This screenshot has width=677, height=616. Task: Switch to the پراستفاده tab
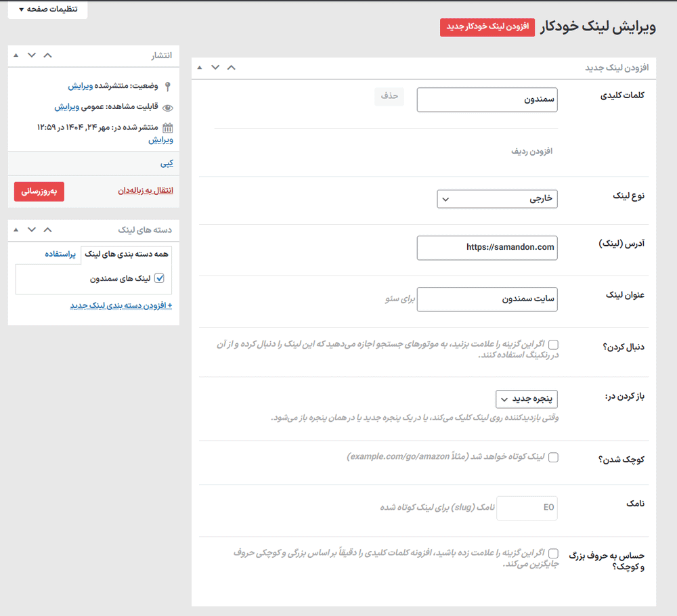pos(61,254)
